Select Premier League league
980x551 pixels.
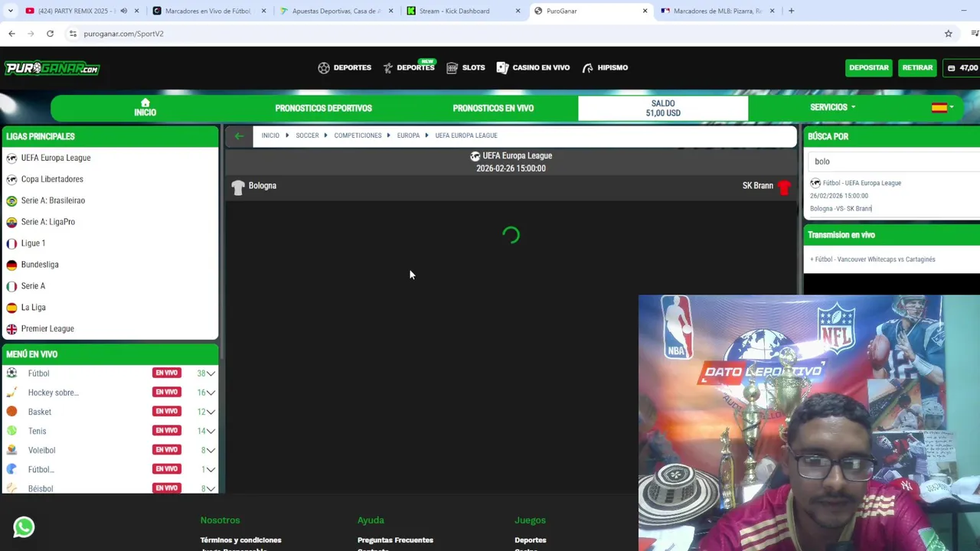47,329
